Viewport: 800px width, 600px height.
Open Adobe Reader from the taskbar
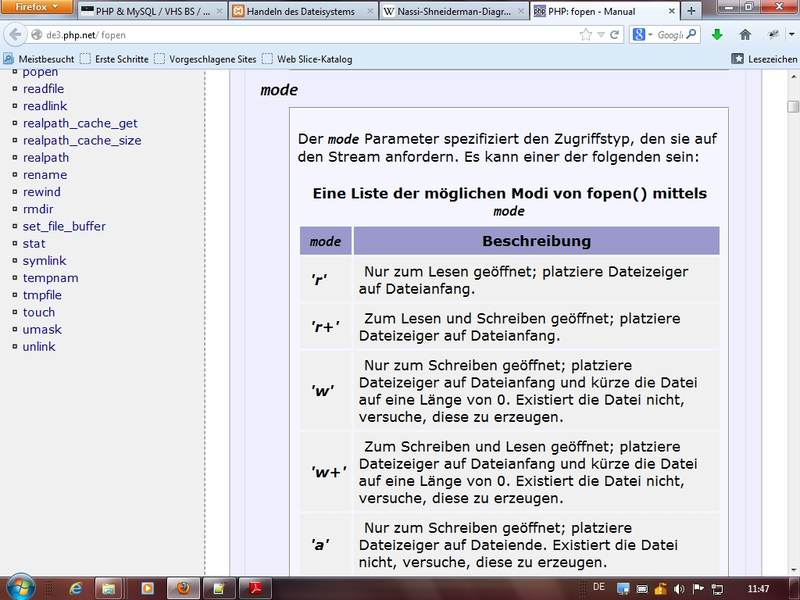point(255,587)
